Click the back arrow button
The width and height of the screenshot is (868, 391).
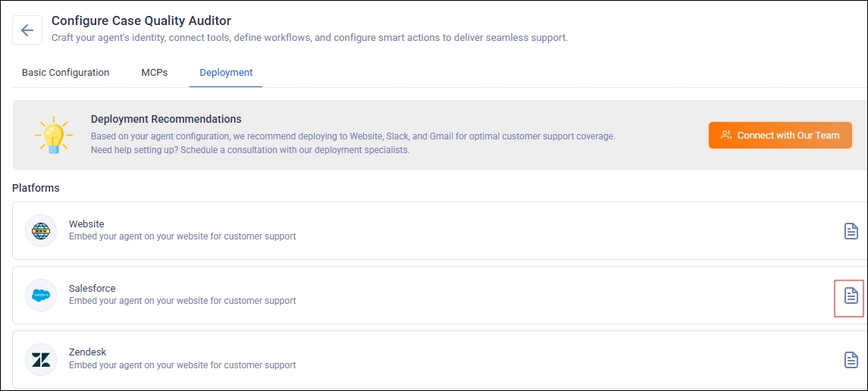27,30
